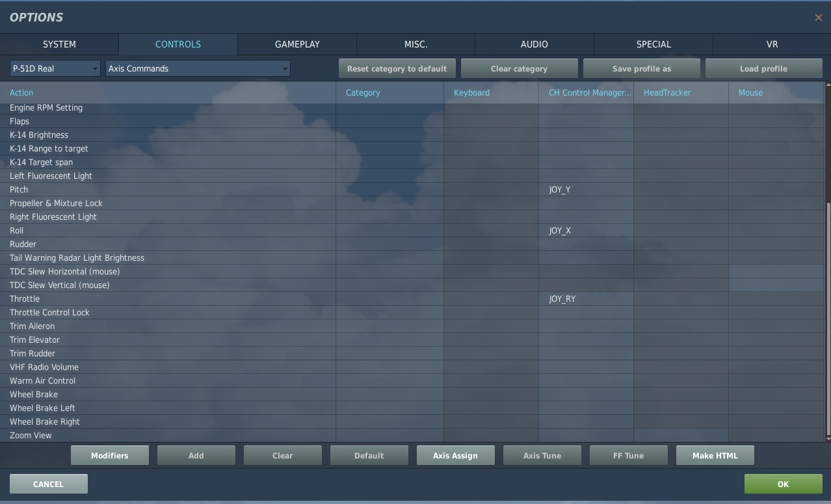
Task: Select the Propeller & Mixture Lock row
Action: (x=412, y=203)
